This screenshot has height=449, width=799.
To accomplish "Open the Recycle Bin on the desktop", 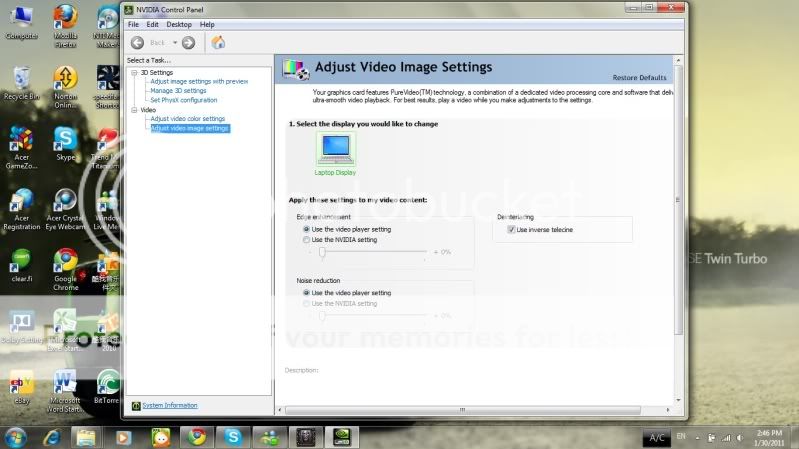I will click(21, 80).
